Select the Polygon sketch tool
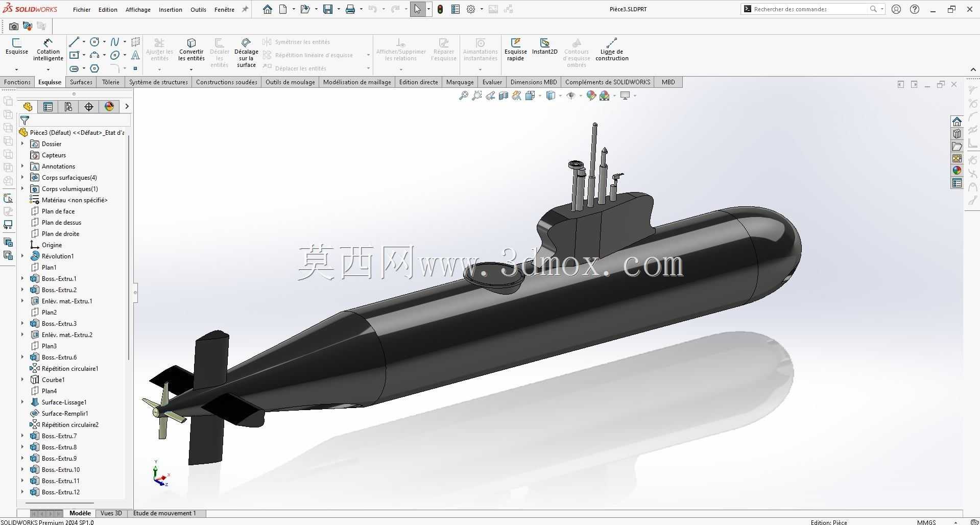The image size is (980, 525). click(94, 68)
